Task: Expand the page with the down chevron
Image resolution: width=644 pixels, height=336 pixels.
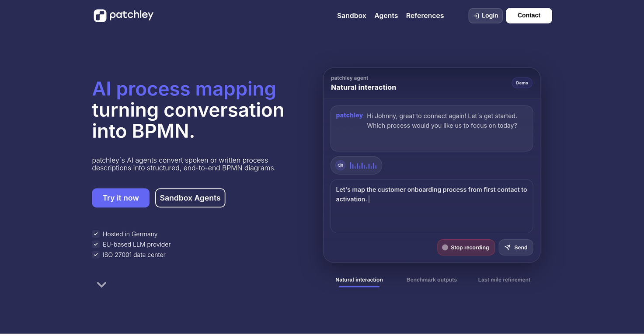Action: [x=101, y=284]
